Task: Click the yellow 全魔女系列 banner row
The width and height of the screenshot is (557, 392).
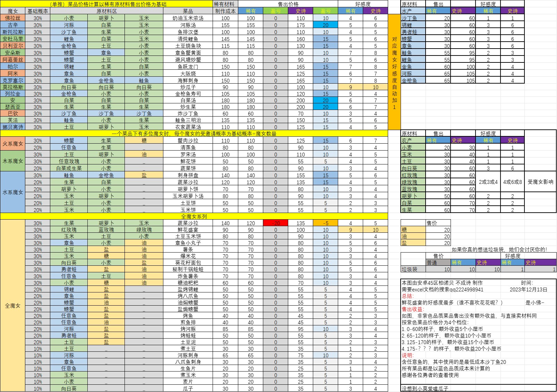Action: pyautogui.click(x=194, y=216)
